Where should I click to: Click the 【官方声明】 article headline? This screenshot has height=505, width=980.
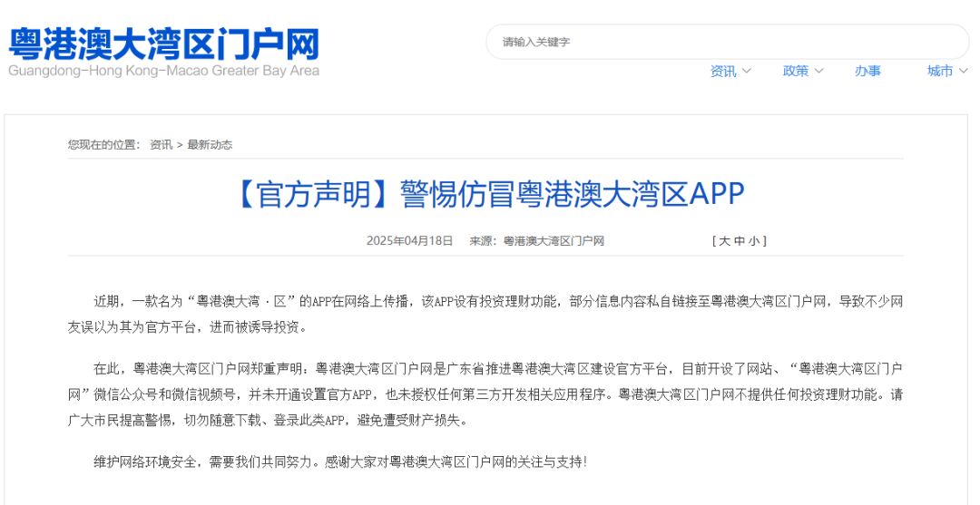pyautogui.click(x=490, y=194)
